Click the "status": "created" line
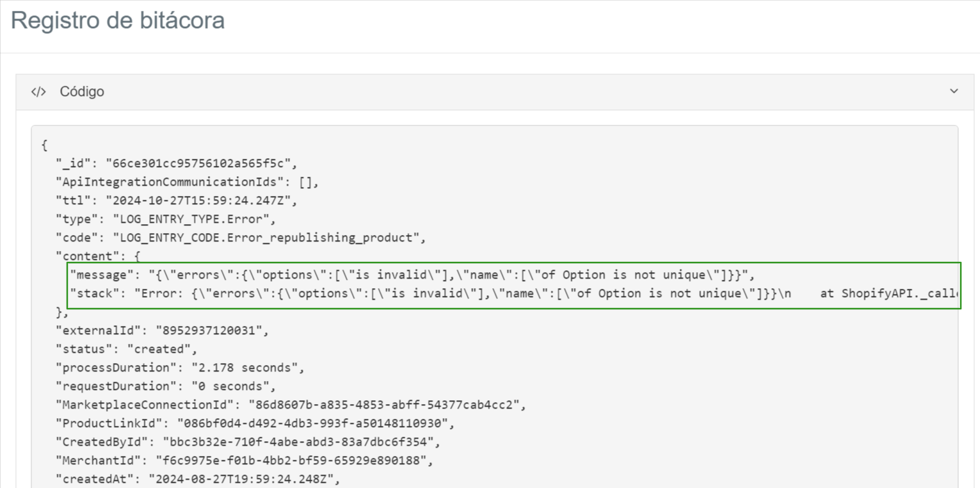 tap(125, 350)
